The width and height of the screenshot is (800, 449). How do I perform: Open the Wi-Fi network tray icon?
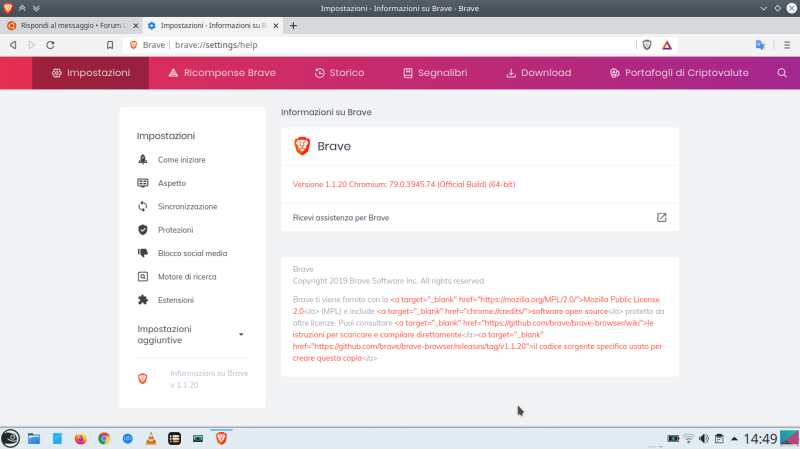coord(688,439)
